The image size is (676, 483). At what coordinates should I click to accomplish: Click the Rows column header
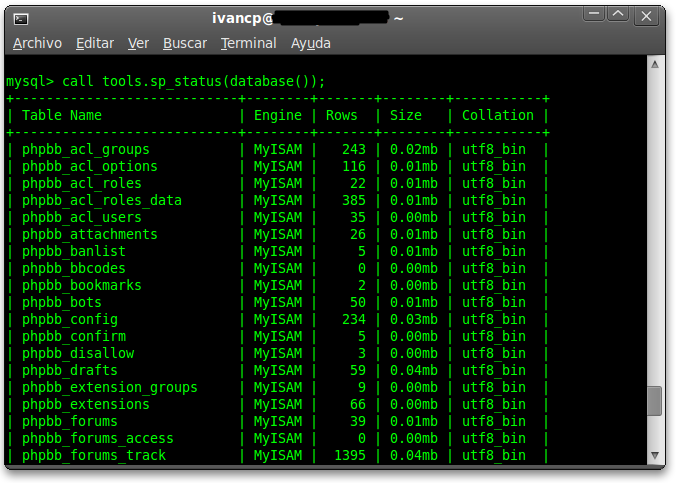click(x=341, y=116)
